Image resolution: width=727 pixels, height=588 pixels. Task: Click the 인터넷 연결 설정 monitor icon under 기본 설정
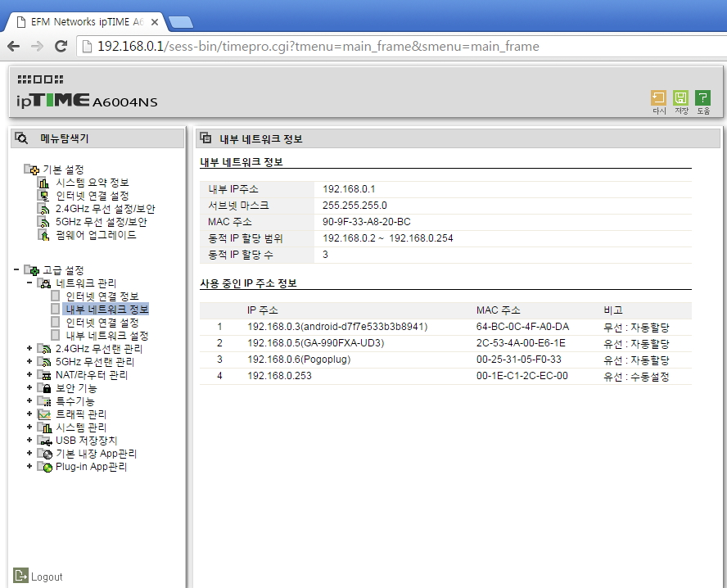[44, 196]
